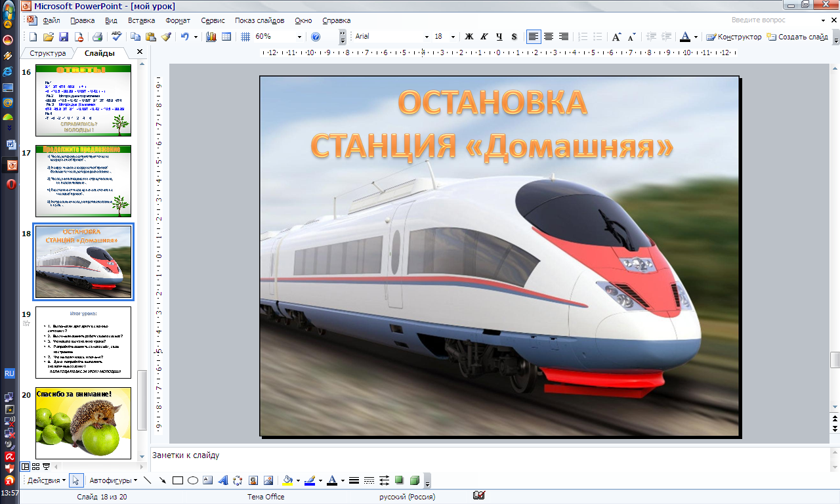Select the Line drawing tool

coord(147,480)
